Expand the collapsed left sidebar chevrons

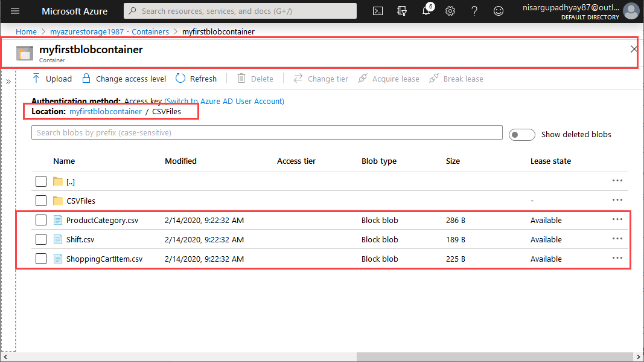9,82
